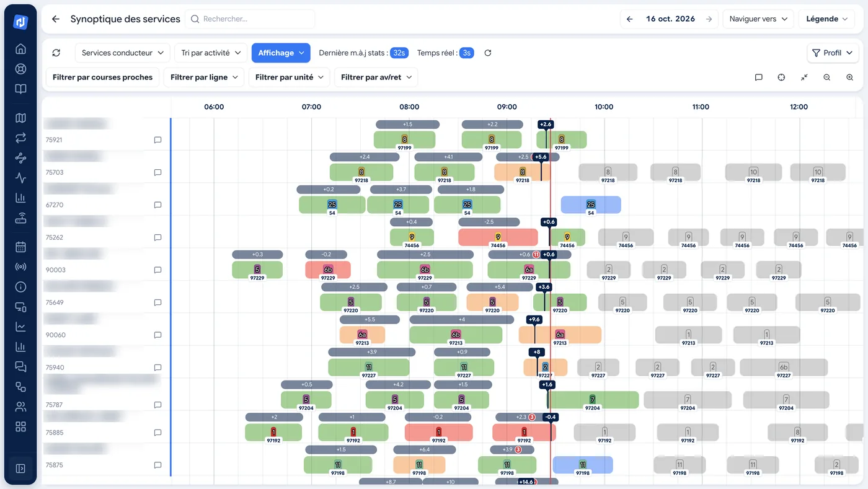Go to next day arrow
Image resolution: width=868 pixels, height=489 pixels.
point(709,19)
